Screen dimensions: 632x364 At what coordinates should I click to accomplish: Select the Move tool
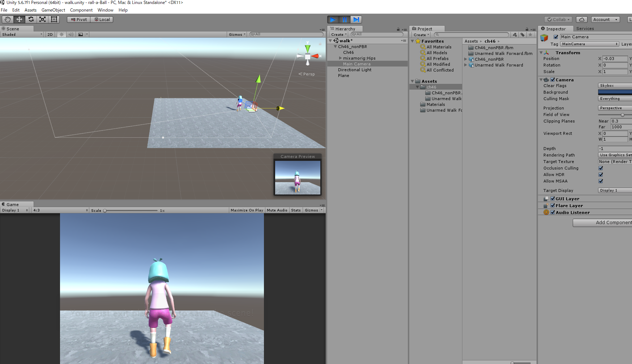click(19, 20)
